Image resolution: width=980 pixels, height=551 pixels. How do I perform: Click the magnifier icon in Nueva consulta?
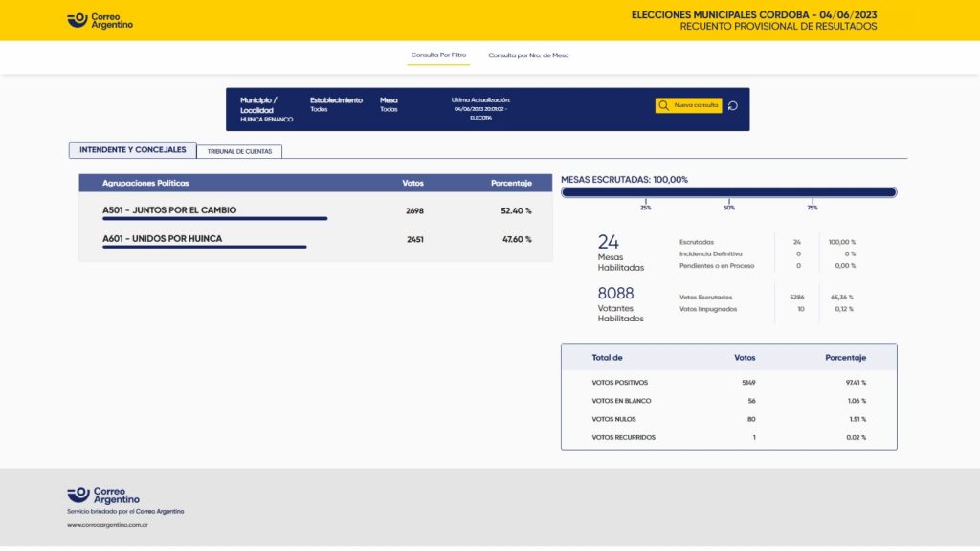pyautogui.click(x=664, y=105)
